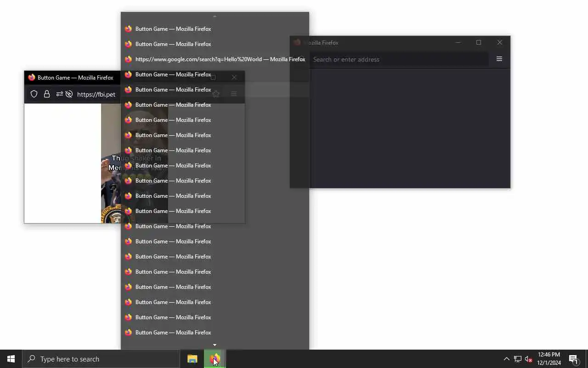Click the padlock site security icon
588x368 pixels.
47,94
